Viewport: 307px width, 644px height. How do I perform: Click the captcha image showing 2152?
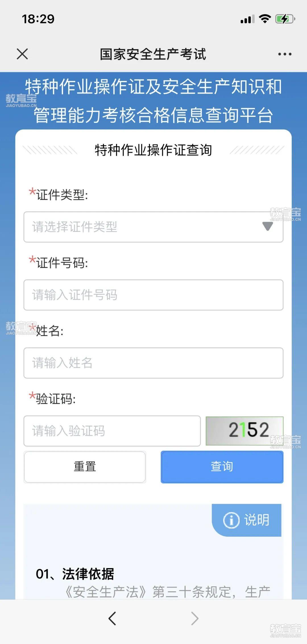coord(244,431)
